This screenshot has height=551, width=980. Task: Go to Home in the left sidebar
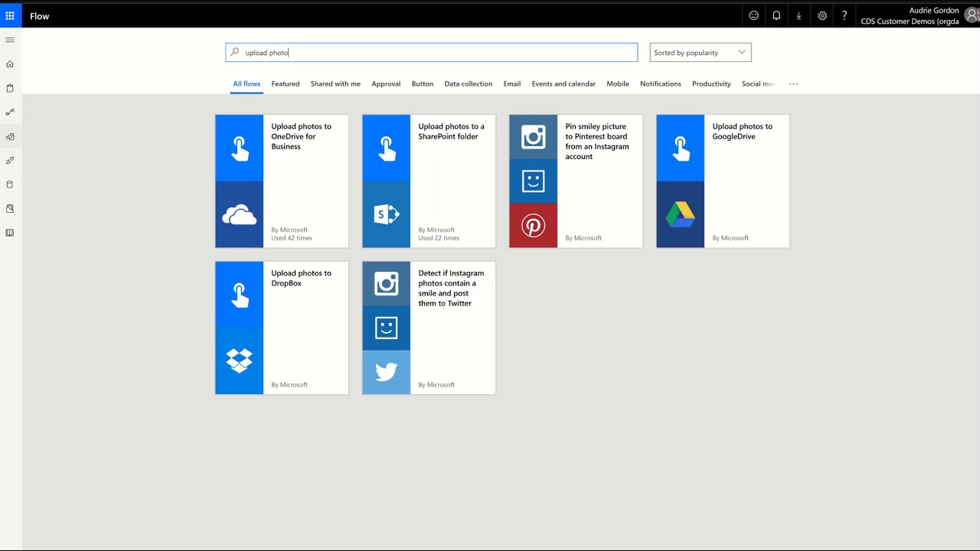[10, 64]
